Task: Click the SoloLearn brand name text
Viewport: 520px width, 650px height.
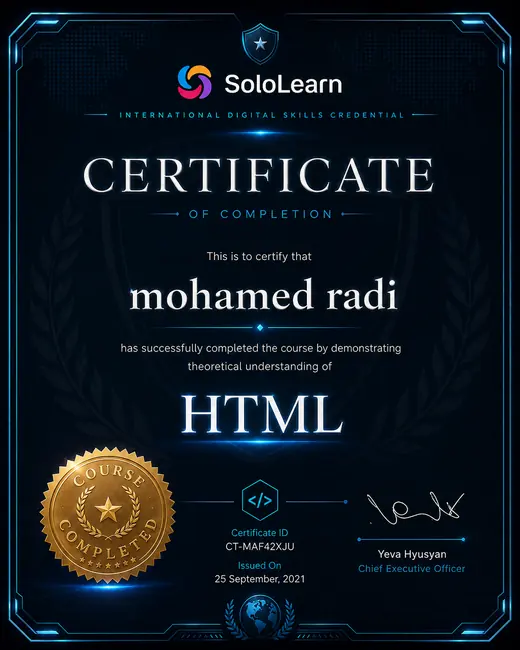Action: tap(283, 84)
